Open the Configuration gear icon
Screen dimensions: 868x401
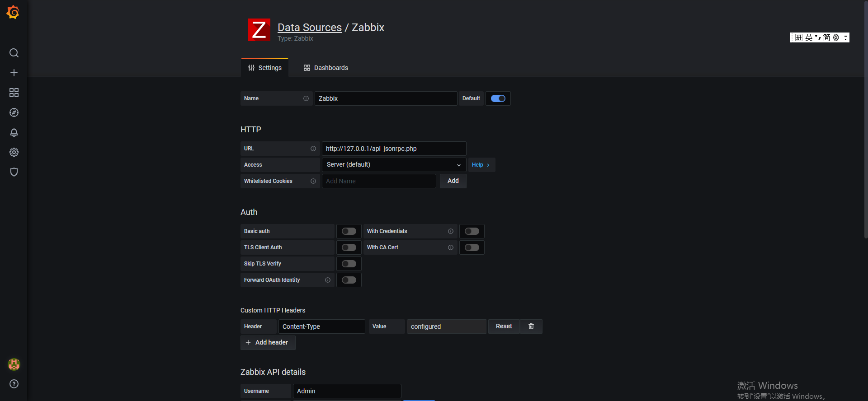(x=14, y=152)
